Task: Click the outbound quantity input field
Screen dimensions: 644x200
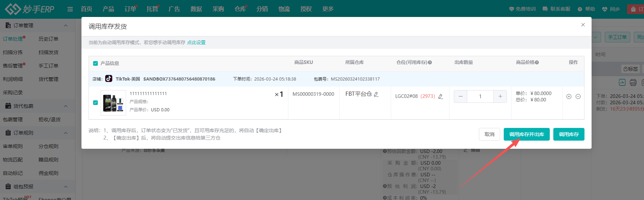Action: pyautogui.click(x=480, y=96)
